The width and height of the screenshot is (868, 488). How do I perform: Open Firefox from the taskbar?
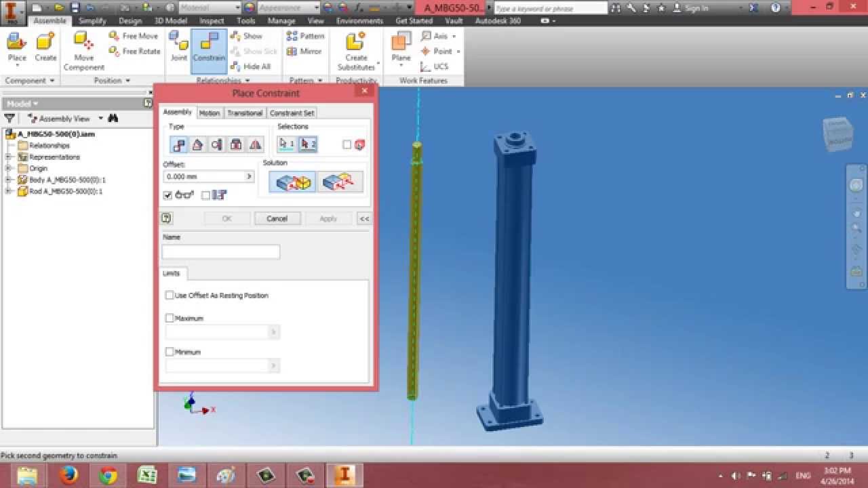click(68, 476)
